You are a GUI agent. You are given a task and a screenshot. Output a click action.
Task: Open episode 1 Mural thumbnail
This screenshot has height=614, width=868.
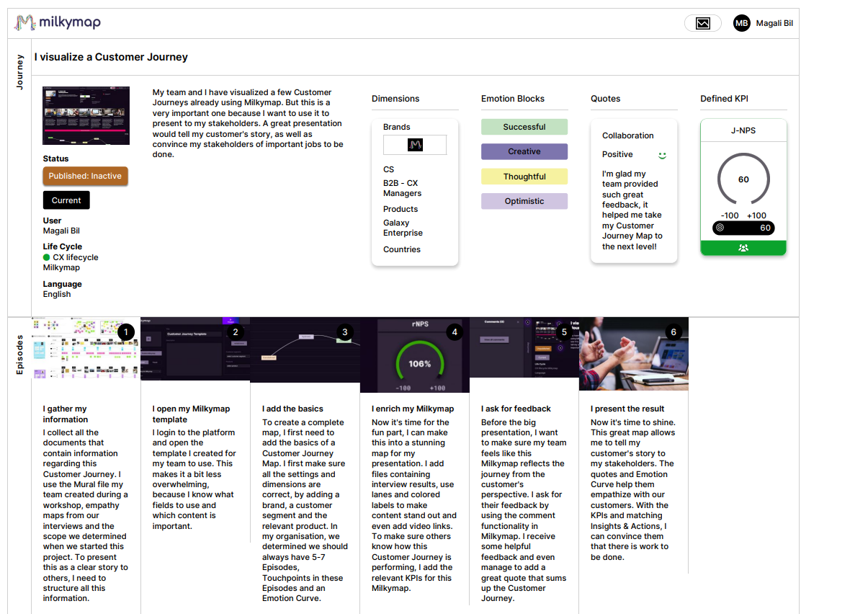[x=86, y=348]
